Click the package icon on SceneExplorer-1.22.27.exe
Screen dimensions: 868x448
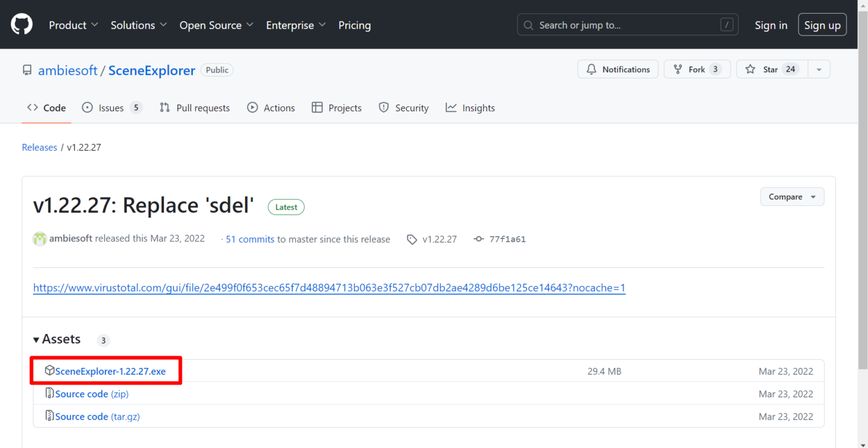click(x=50, y=371)
